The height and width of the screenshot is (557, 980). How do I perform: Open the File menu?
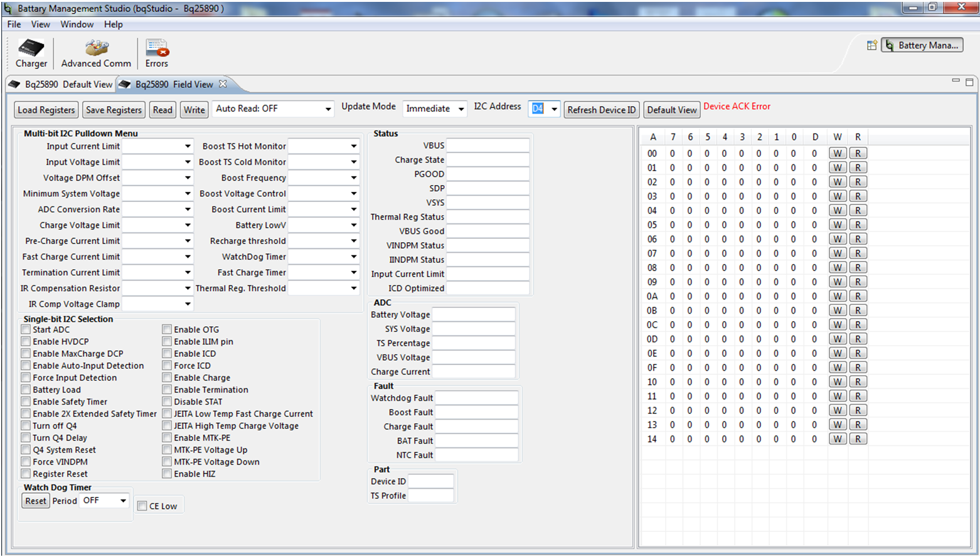click(x=13, y=24)
